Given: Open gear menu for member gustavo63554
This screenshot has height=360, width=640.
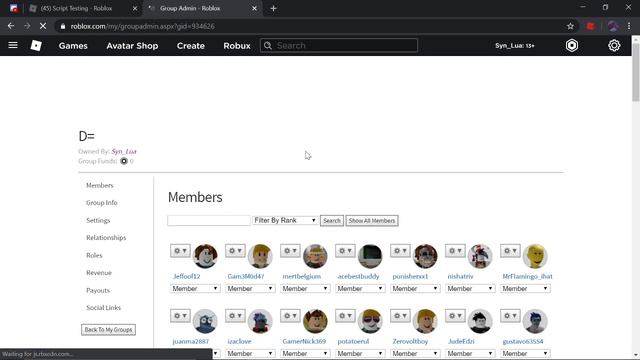Looking at the screenshot, I should coord(510,316).
